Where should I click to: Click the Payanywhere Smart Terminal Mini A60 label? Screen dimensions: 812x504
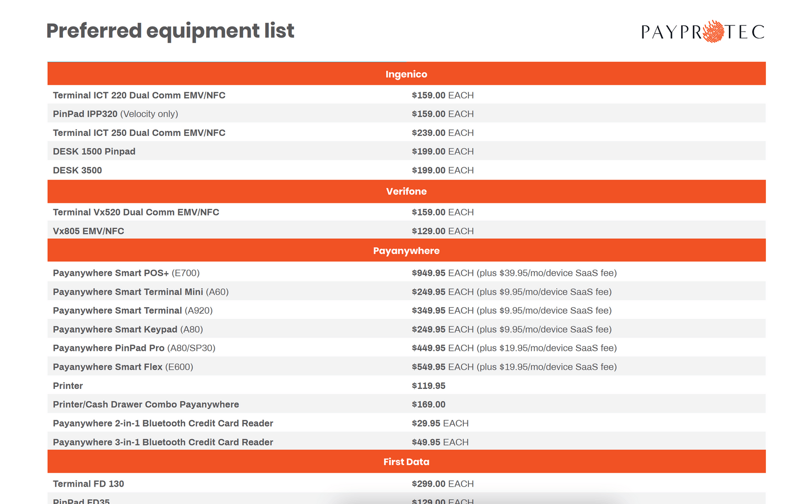tap(141, 292)
